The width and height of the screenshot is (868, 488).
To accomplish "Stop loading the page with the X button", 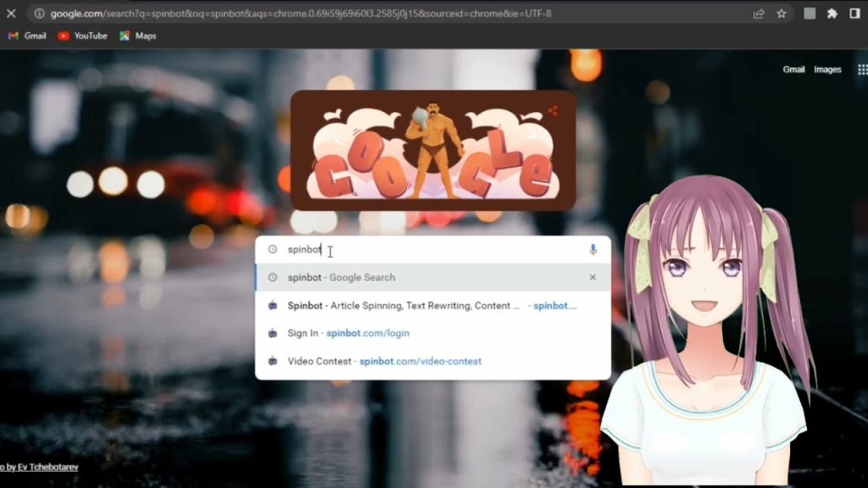I will 11,14.
